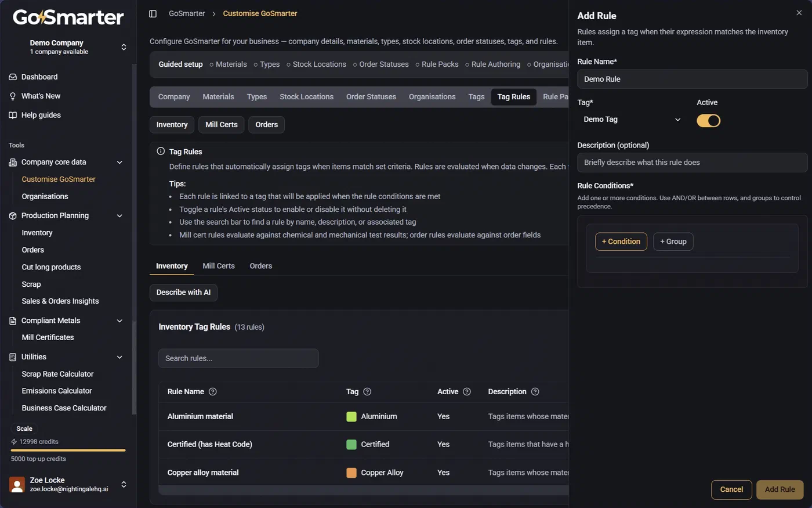This screenshot has width=812, height=508.
Task: Click the Orders pill button
Action: point(267,125)
